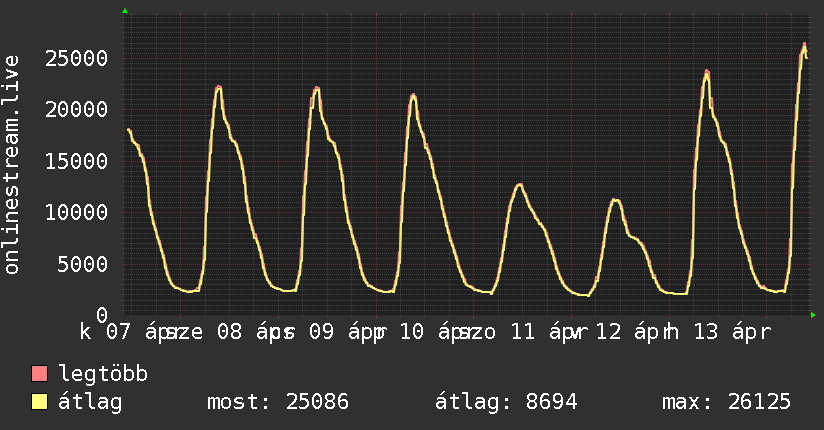This screenshot has width=824, height=430.
Task: Click the most: 25086 value
Action: click(x=278, y=402)
